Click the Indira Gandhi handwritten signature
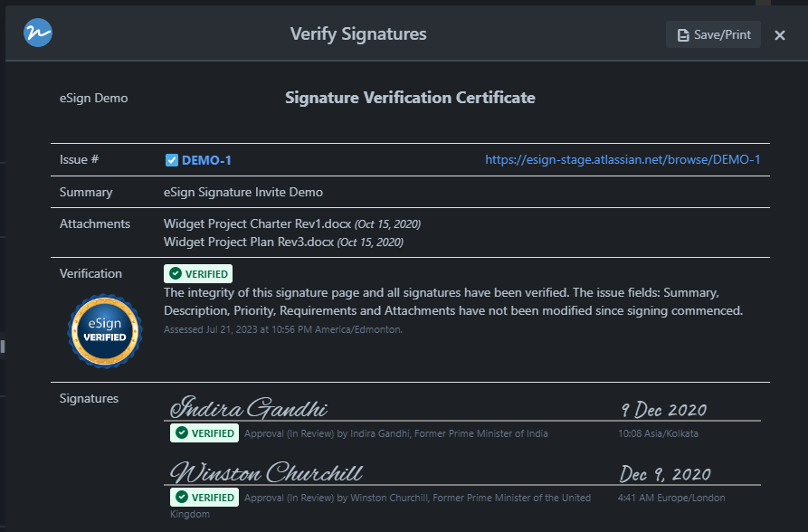808x532 pixels. click(x=250, y=408)
